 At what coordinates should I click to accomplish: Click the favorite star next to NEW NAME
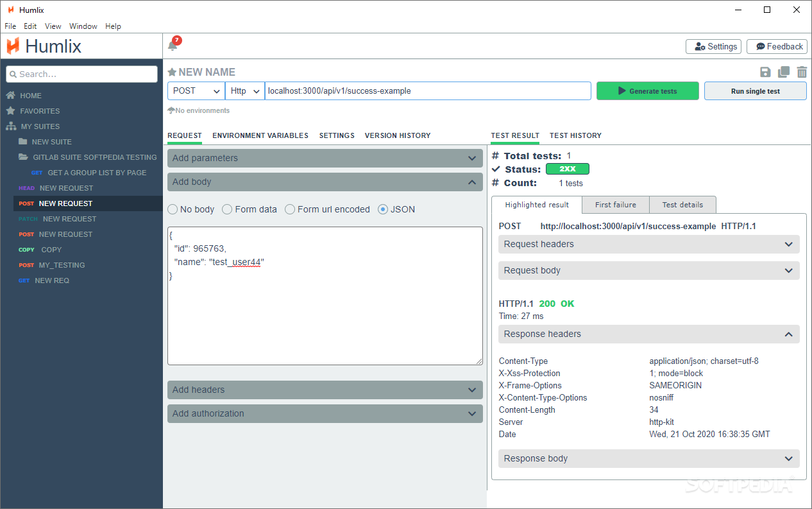click(x=172, y=72)
